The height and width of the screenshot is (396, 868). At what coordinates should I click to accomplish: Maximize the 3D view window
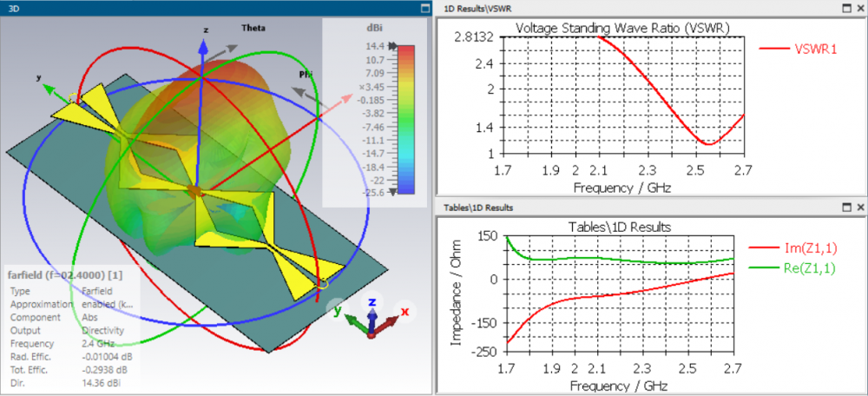424,8
